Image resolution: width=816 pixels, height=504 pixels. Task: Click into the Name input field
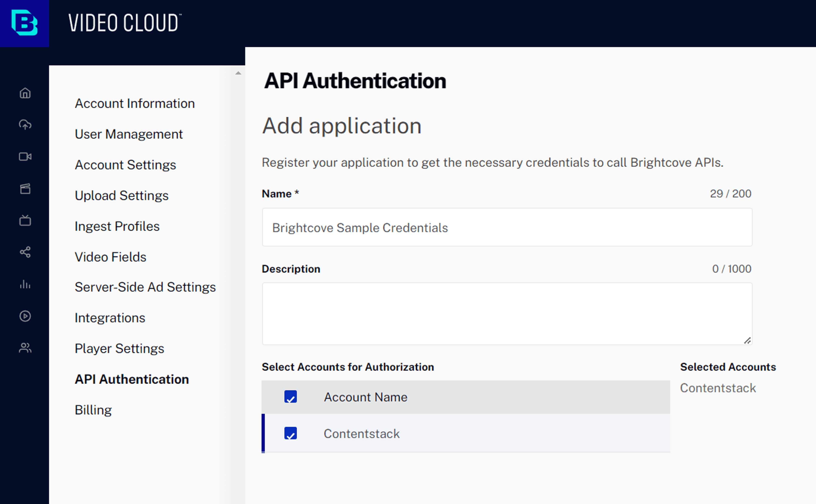507,227
